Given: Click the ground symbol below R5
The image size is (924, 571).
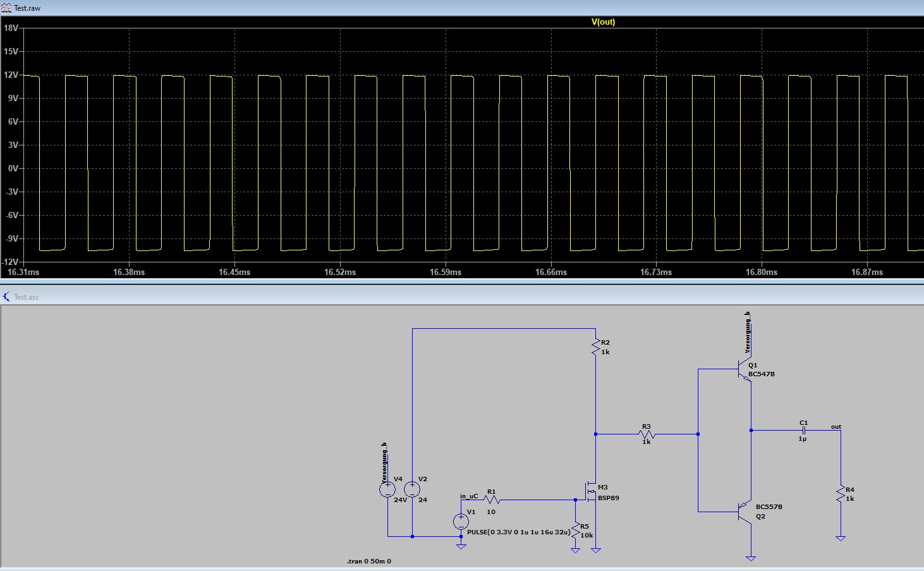Looking at the screenshot, I should 575,550.
